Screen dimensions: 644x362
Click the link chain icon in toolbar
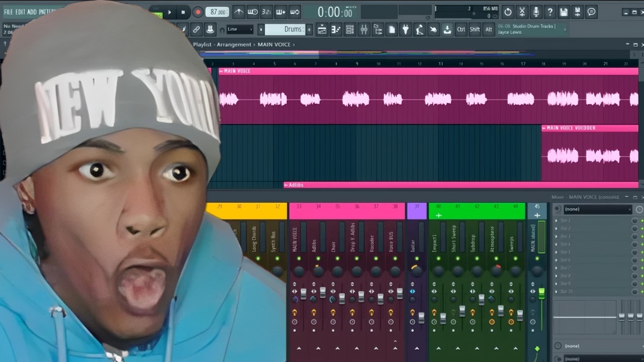pyautogui.click(x=197, y=30)
